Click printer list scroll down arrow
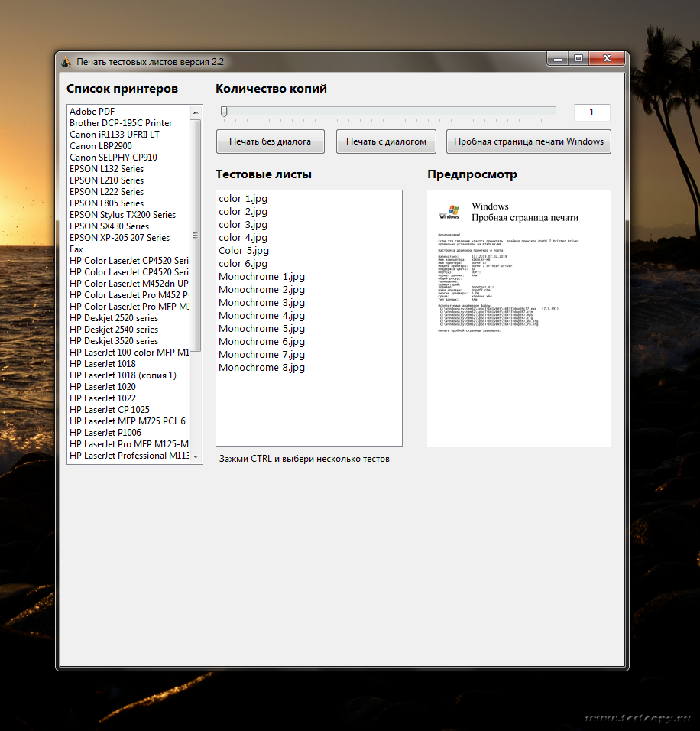The width and height of the screenshot is (700, 731). 196,456
